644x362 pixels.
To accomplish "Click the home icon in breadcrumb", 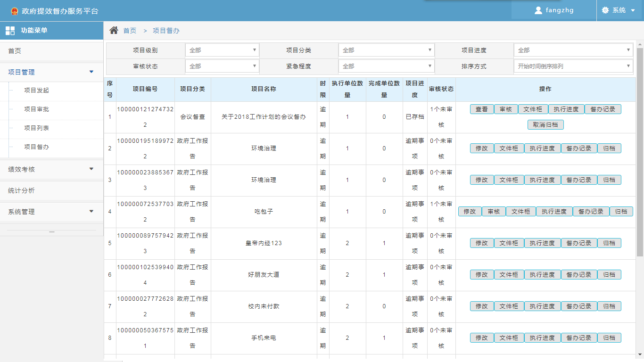I will (114, 31).
